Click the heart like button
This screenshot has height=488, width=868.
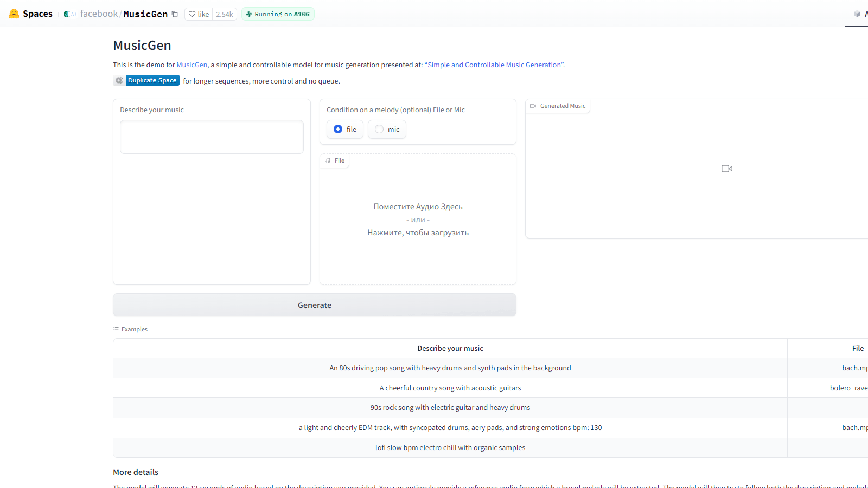coord(199,14)
